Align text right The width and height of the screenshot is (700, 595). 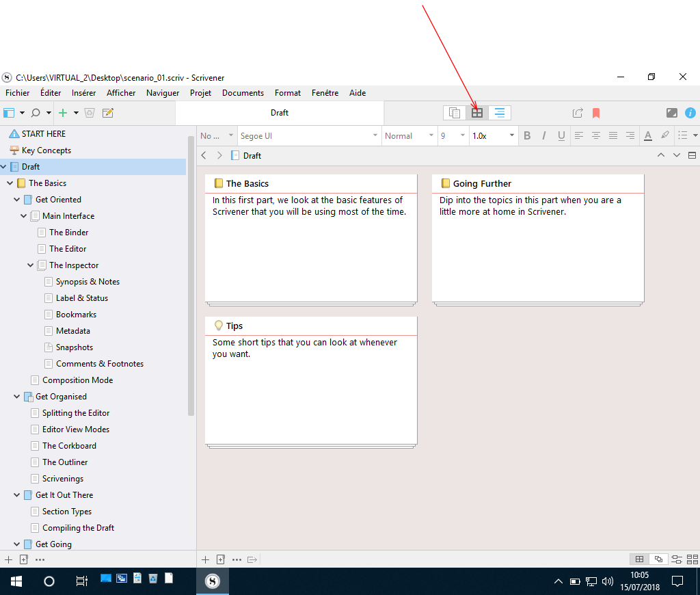(x=630, y=136)
